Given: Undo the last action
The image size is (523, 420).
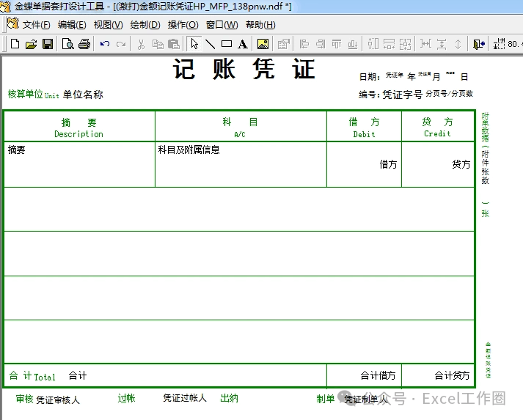Looking at the screenshot, I should 105,44.
